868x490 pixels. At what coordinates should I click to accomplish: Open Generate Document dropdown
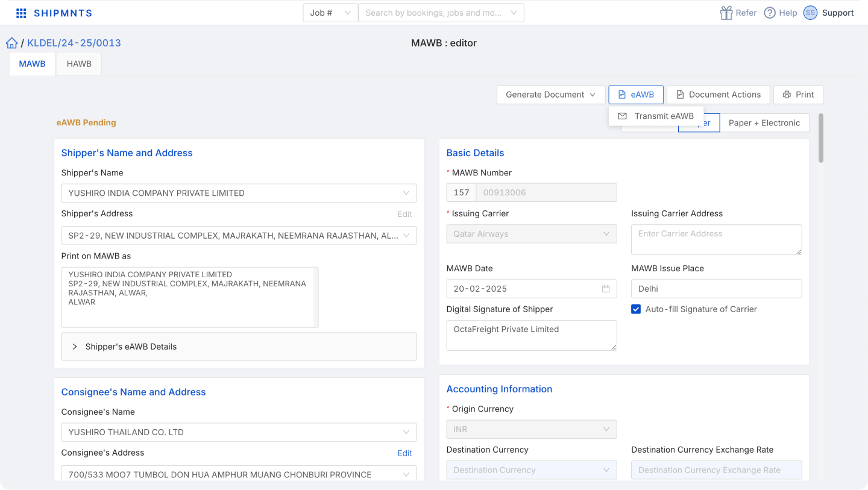(x=551, y=95)
